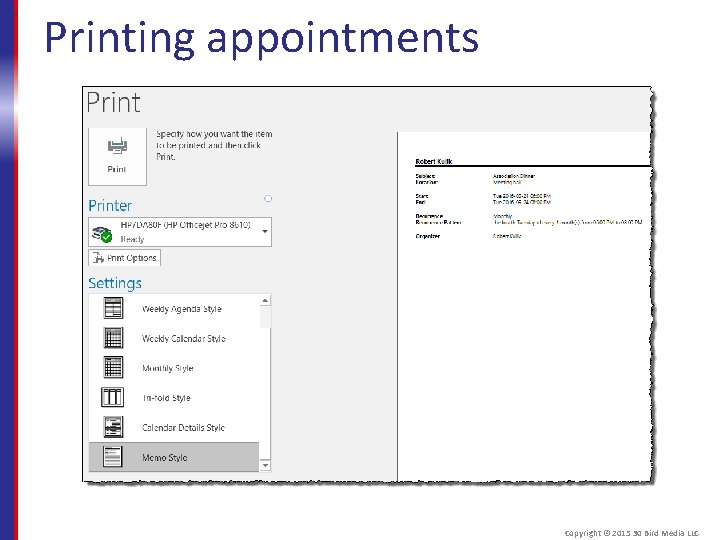Click settings list scroll down arrow
This screenshot has width=720, height=540.
[x=265, y=465]
